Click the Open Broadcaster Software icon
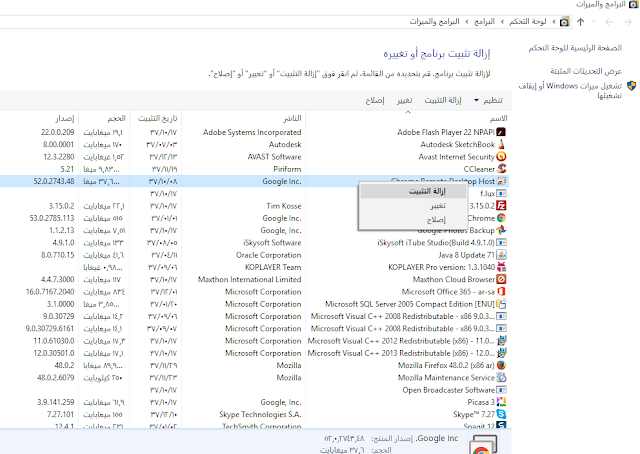The height and width of the screenshot is (454, 640). click(501, 390)
